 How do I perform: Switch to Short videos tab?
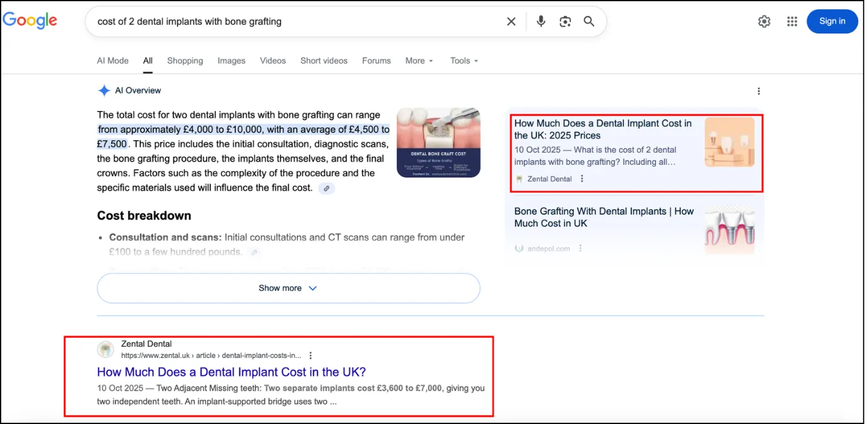(x=324, y=61)
